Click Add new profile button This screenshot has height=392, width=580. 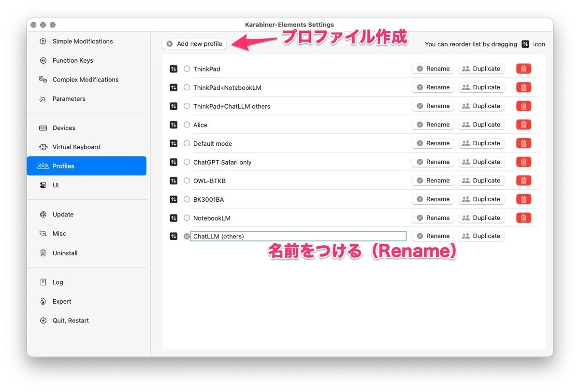tap(194, 43)
